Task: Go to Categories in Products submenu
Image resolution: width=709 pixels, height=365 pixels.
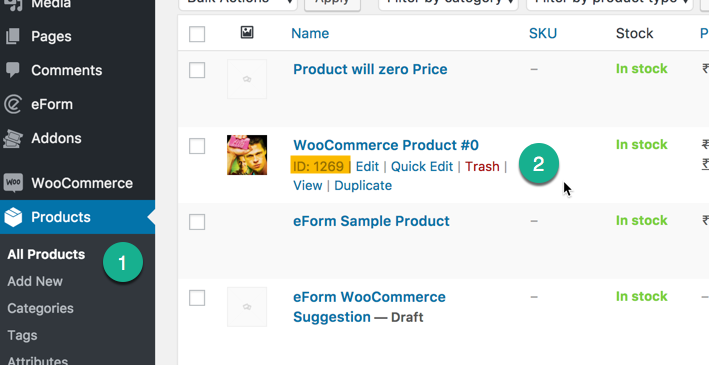Action: point(40,308)
